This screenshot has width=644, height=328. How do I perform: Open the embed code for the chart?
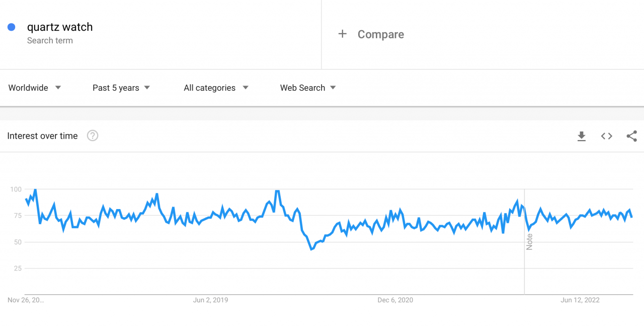click(606, 136)
